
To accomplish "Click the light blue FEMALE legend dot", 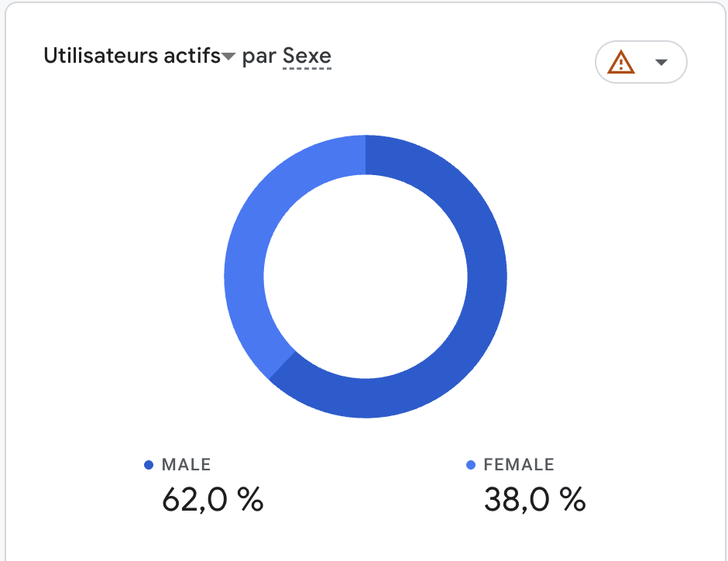I will coord(470,465).
